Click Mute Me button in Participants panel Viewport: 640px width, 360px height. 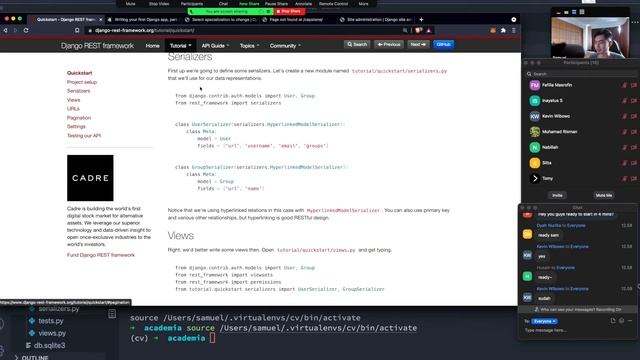pos(604,196)
